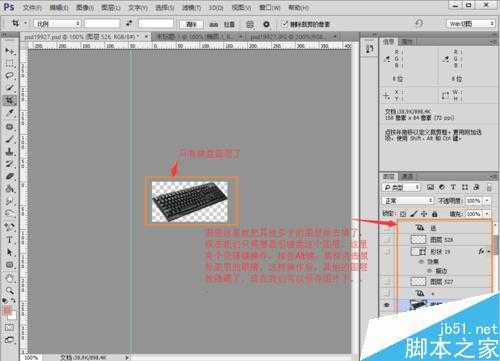The image size is (500, 361).
Task: Select the Zoom tool
Action: [9, 290]
